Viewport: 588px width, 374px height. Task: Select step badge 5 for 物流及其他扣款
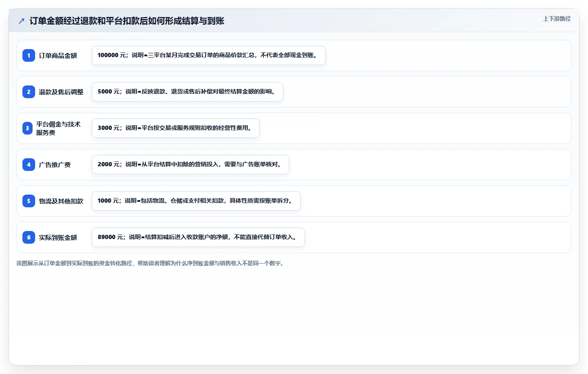click(29, 201)
